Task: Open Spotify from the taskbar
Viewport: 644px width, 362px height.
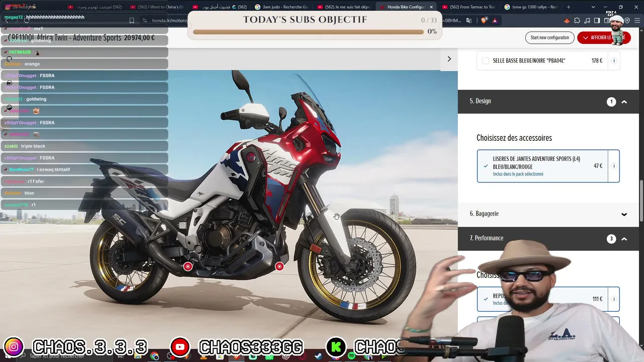Action: click(351, 356)
